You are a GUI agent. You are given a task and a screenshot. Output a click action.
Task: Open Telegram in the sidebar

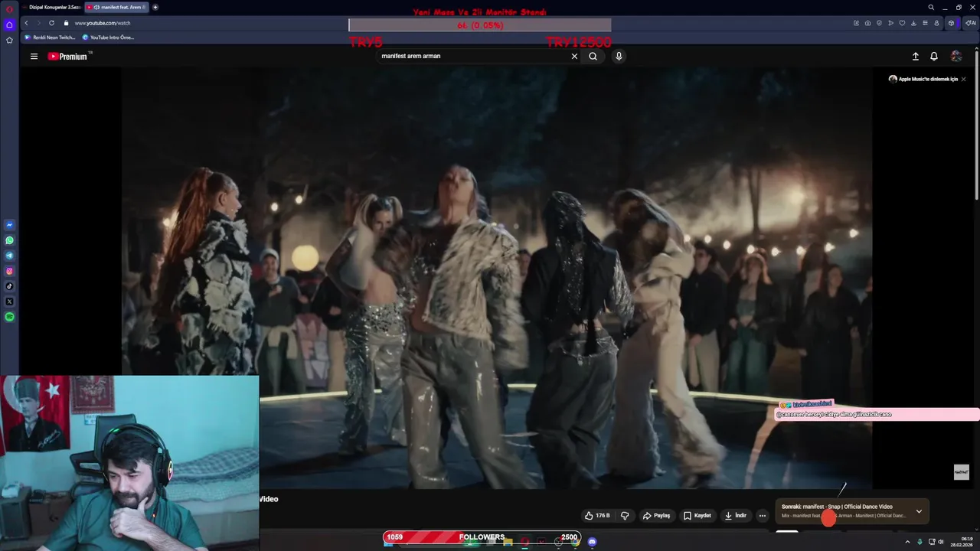click(9, 256)
